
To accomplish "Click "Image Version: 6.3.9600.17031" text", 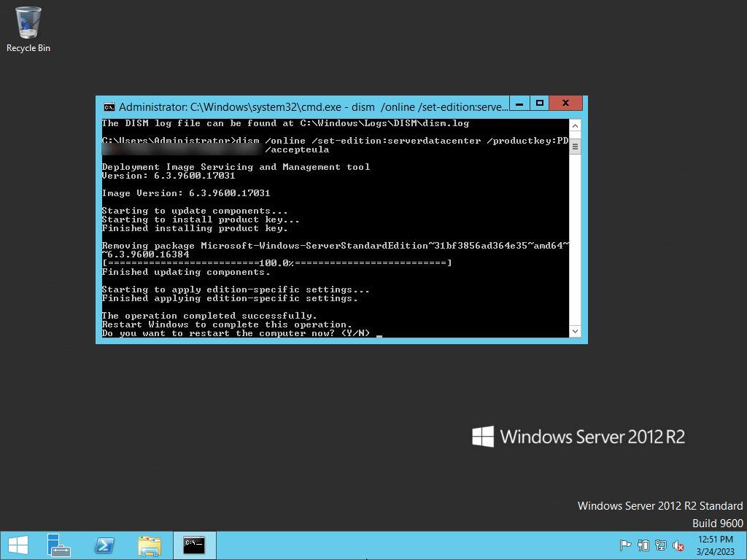I will (x=186, y=192).
